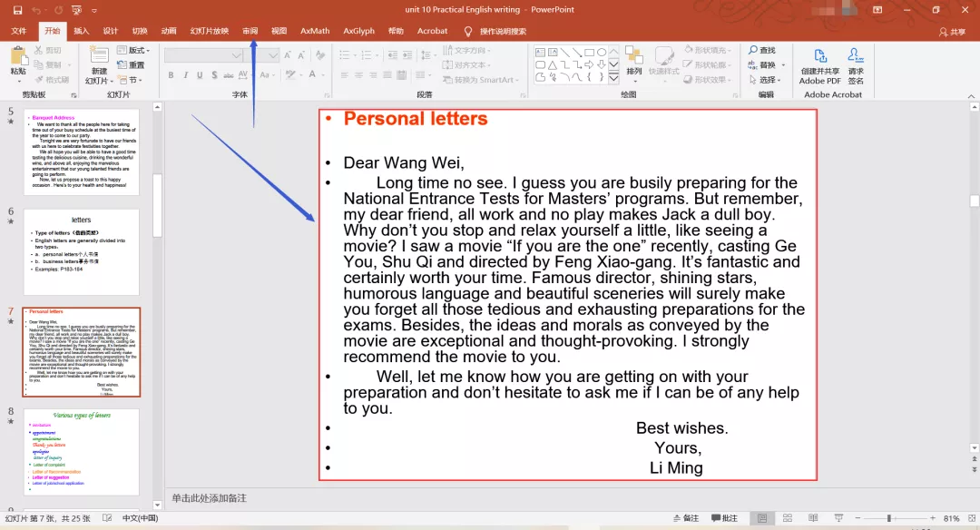Click the line spacing icon
The image size is (980, 530).
click(x=426, y=55)
